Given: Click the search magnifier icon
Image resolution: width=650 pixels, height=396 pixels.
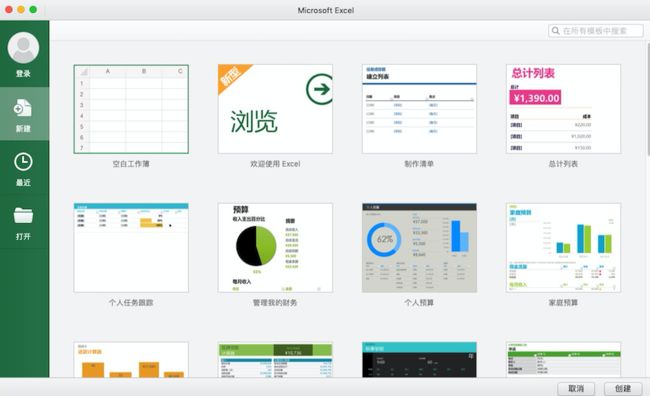Looking at the screenshot, I should [x=556, y=31].
